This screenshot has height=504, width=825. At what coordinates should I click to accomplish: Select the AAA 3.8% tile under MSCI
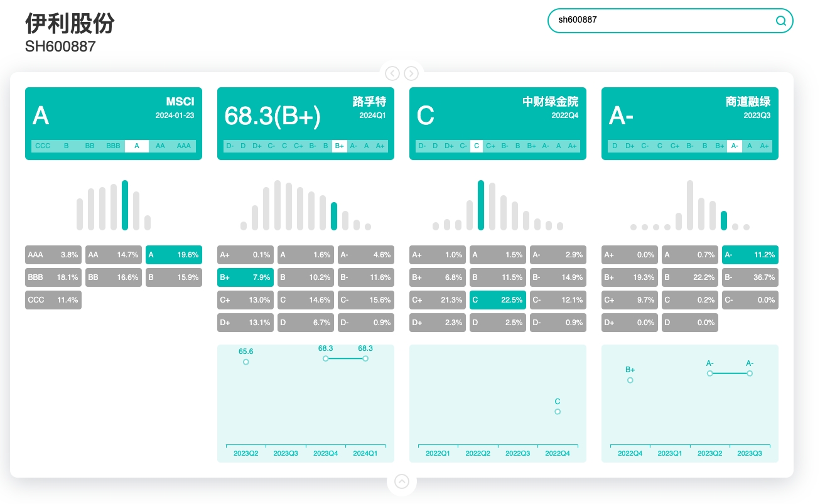(x=53, y=255)
